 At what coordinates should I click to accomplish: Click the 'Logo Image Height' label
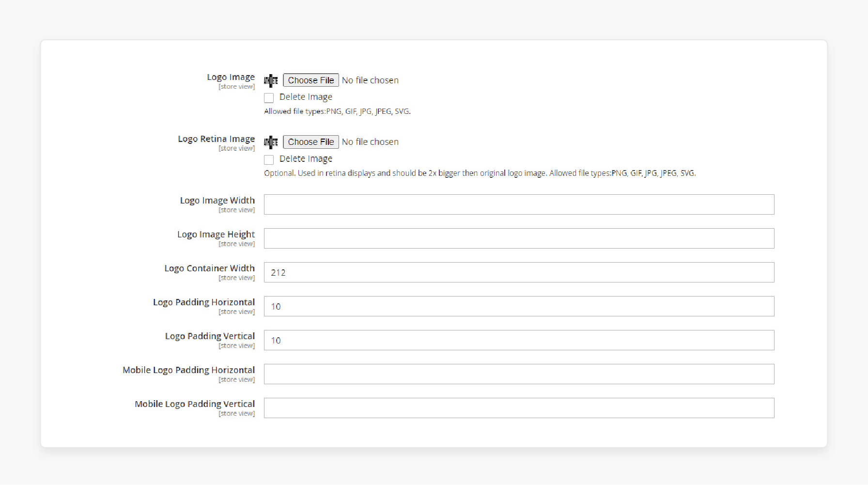point(216,235)
